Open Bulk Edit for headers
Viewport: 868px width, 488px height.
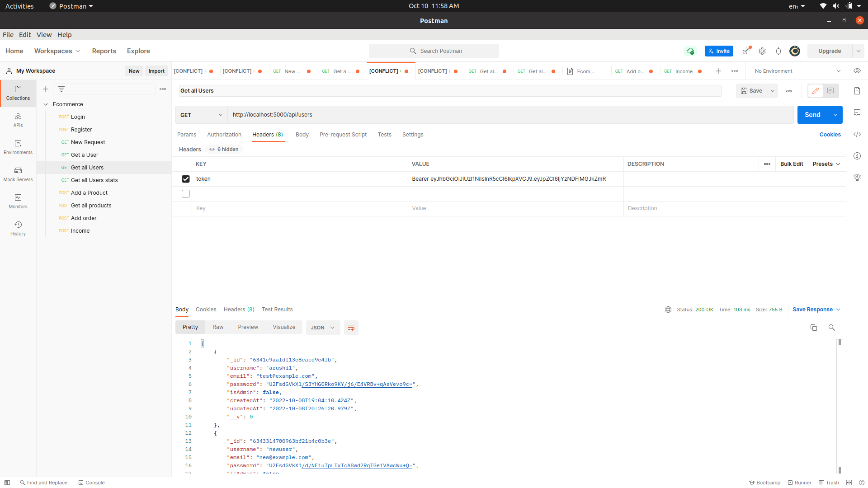(x=792, y=164)
